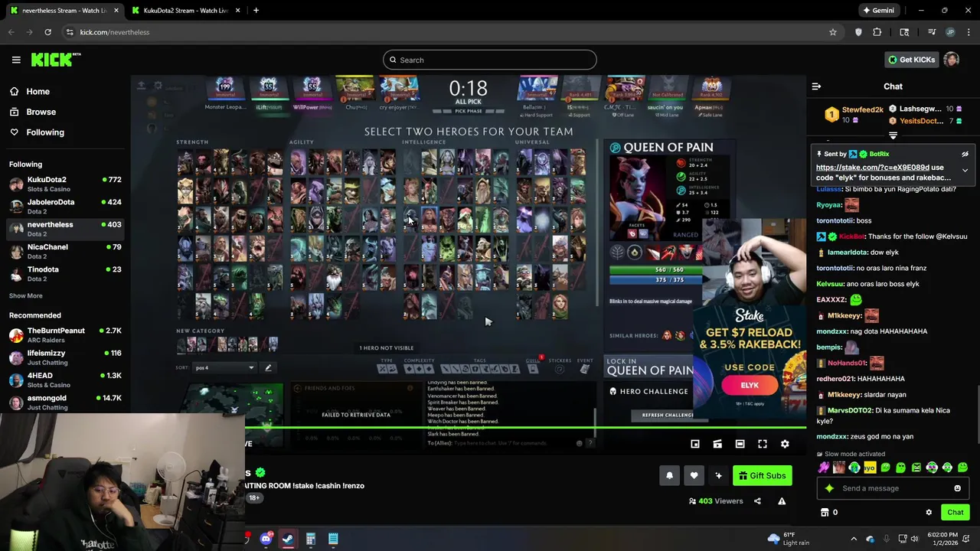
Task: Toggle channel notifications bell
Action: point(669,476)
